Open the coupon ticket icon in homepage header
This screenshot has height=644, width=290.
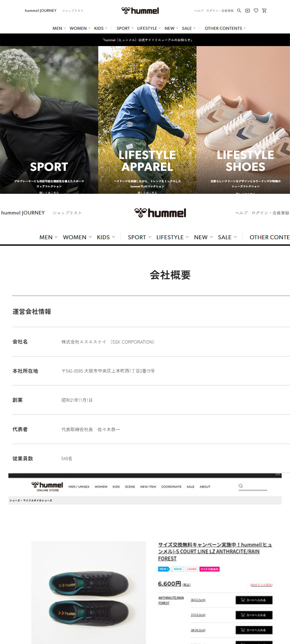[x=247, y=11]
